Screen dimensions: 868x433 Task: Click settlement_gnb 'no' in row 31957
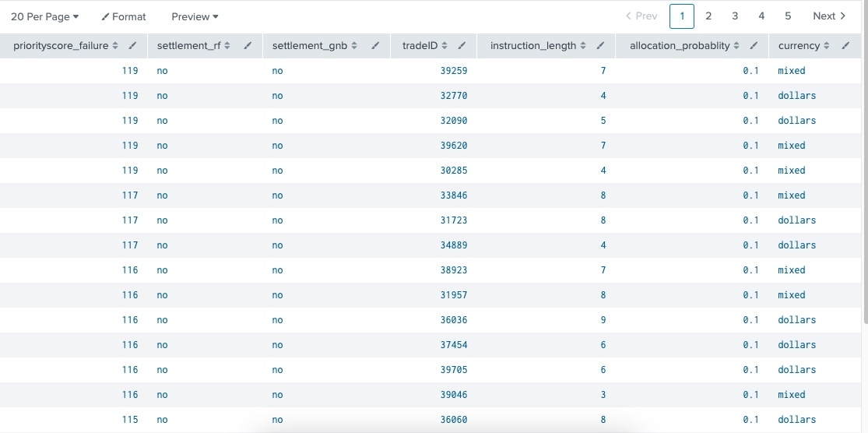tap(277, 295)
